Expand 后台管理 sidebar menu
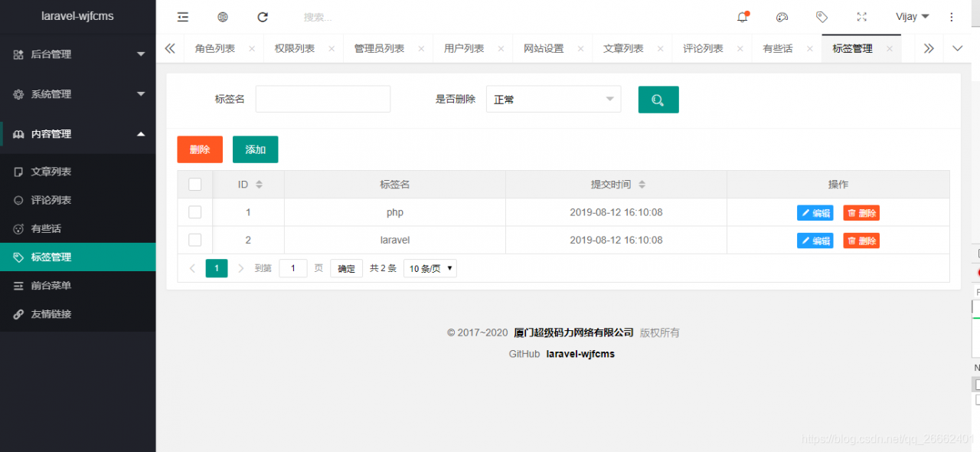The image size is (980, 452). 77,54
